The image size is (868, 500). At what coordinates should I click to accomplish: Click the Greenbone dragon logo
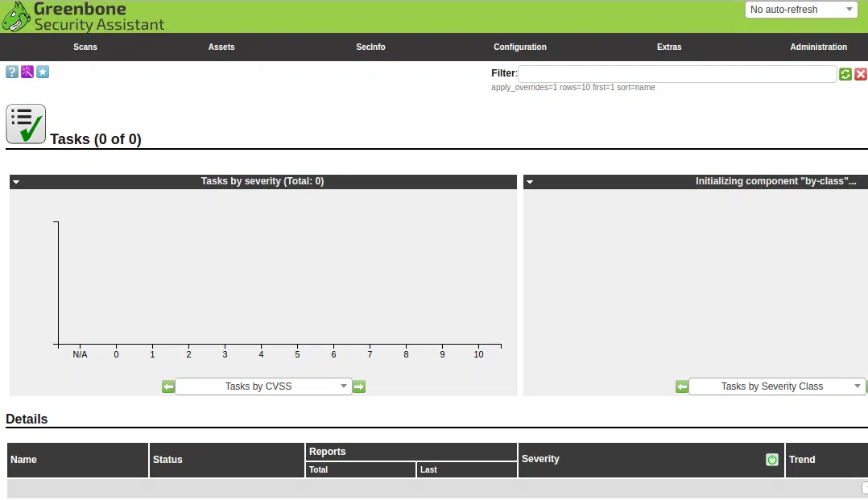pos(16,17)
